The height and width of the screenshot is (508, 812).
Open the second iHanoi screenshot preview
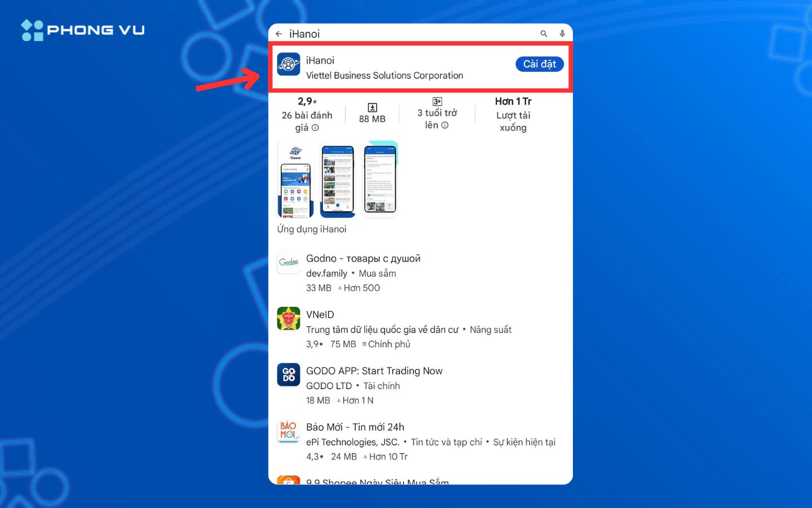pos(338,179)
